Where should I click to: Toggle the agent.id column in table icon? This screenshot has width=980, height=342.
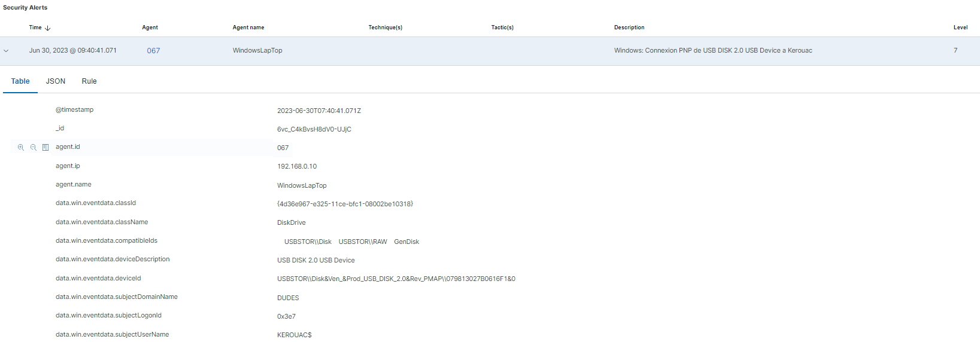(x=45, y=147)
